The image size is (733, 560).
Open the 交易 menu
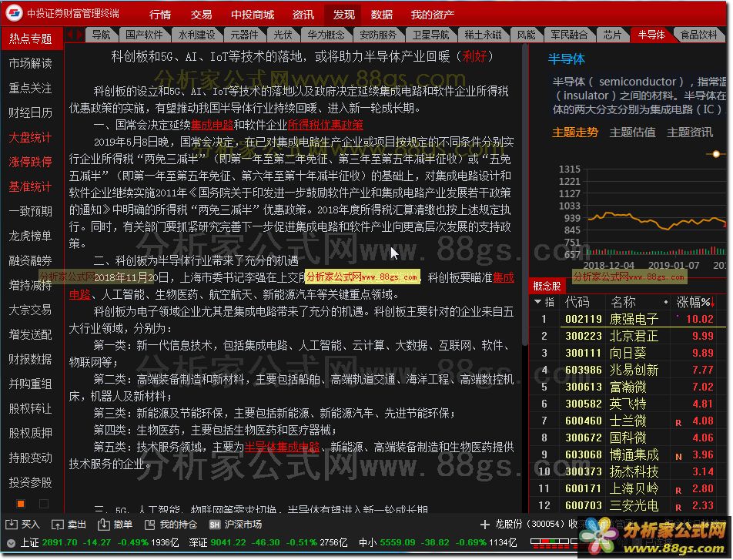click(202, 15)
